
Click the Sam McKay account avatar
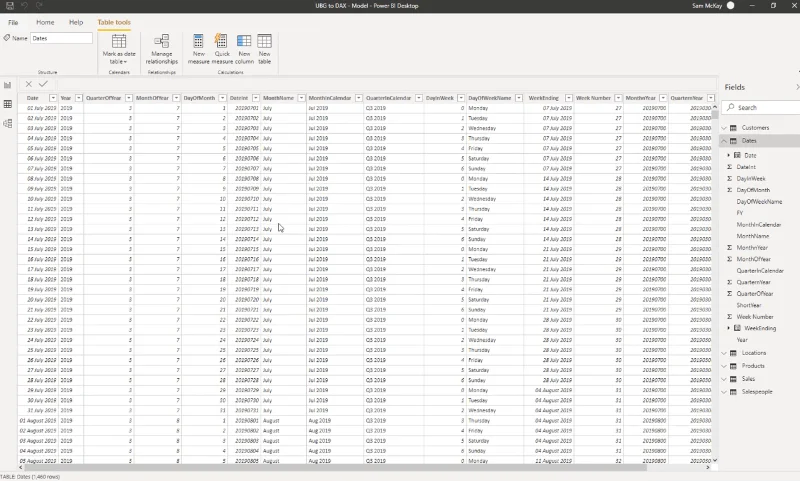click(731, 6)
